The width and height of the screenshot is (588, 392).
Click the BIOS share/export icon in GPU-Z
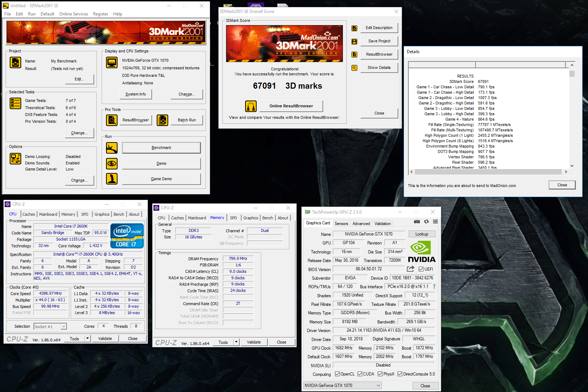[x=410, y=269]
